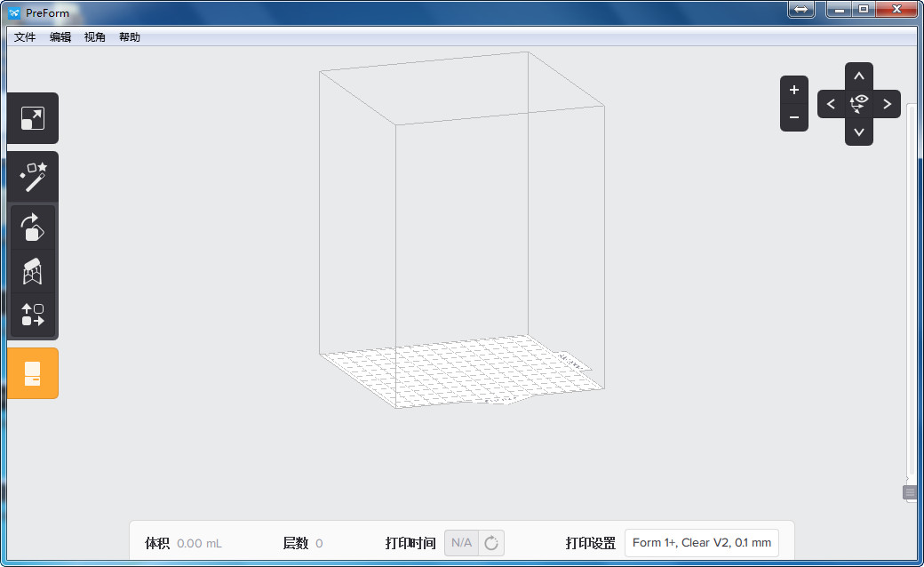The image size is (924, 567).
Task: Zoom in with the plus button
Action: coord(793,90)
